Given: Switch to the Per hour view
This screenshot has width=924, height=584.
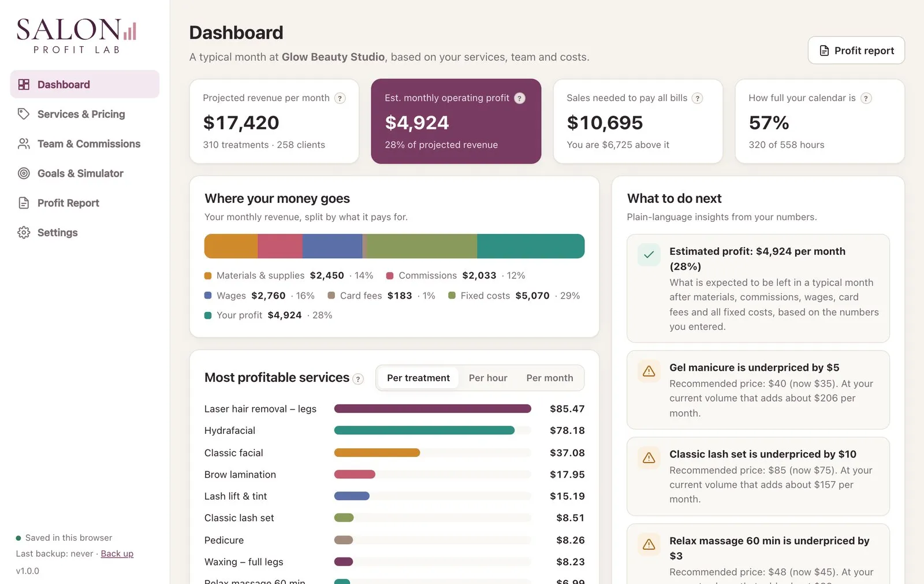Looking at the screenshot, I should coord(488,378).
